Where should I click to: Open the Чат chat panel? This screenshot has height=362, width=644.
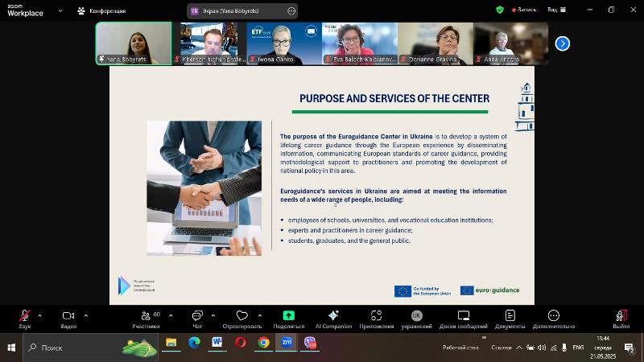point(197,319)
